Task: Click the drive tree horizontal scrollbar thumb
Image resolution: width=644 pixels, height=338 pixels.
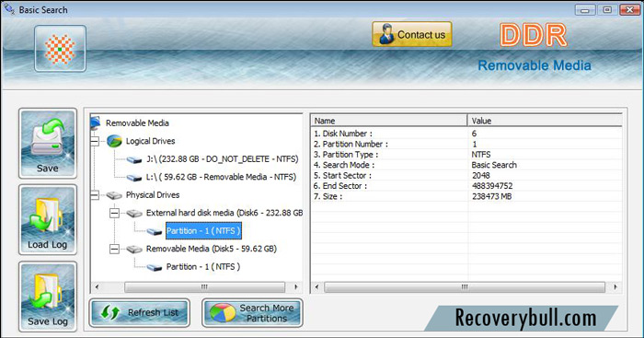Action: pyautogui.click(x=204, y=286)
